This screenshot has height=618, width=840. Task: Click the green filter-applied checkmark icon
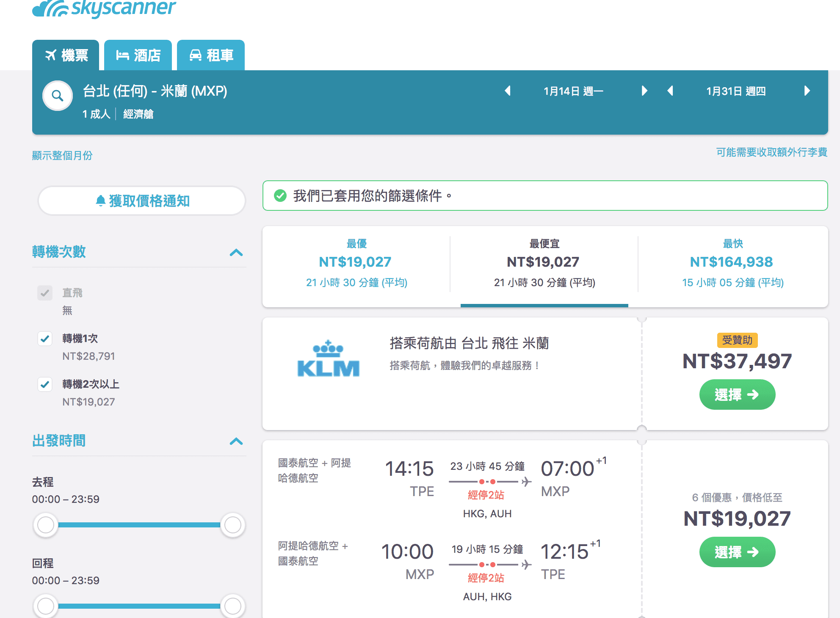(x=280, y=196)
